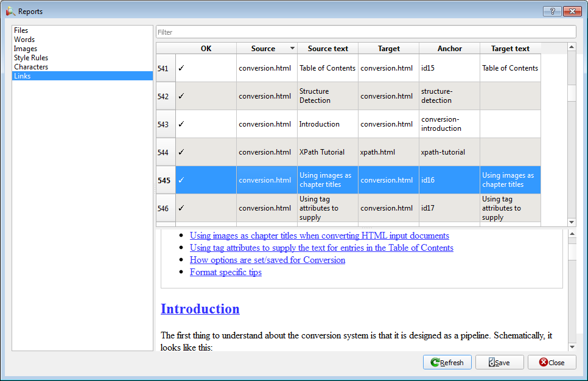Click the OK checkmark in row 546
Viewport: 588px width, 381px height.
pos(181,208)
